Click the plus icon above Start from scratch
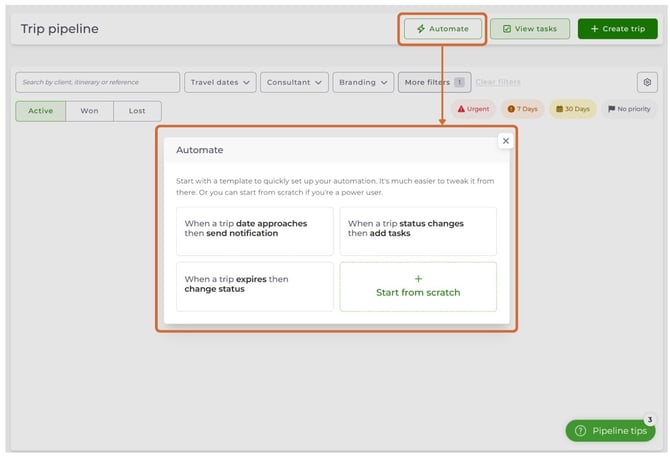 [418, 279]
